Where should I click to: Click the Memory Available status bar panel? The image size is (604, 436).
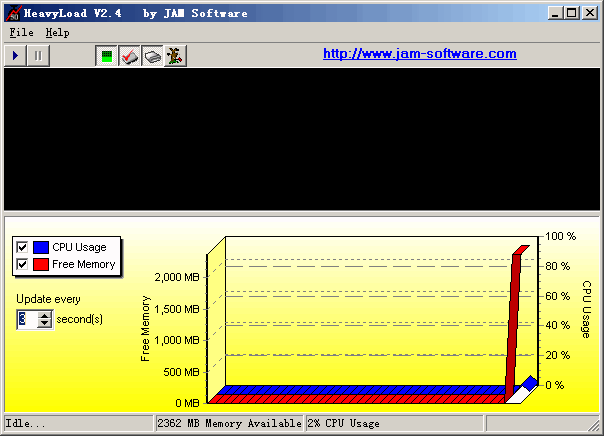point(229,423)
